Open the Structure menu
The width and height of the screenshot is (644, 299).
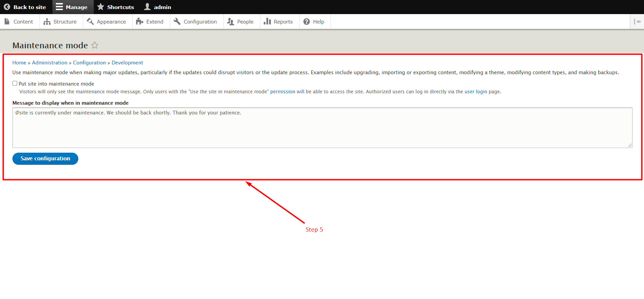[x=60, y=21]
